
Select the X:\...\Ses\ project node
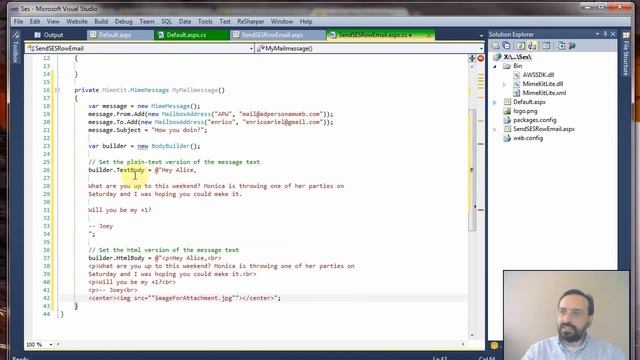[517, 57]
